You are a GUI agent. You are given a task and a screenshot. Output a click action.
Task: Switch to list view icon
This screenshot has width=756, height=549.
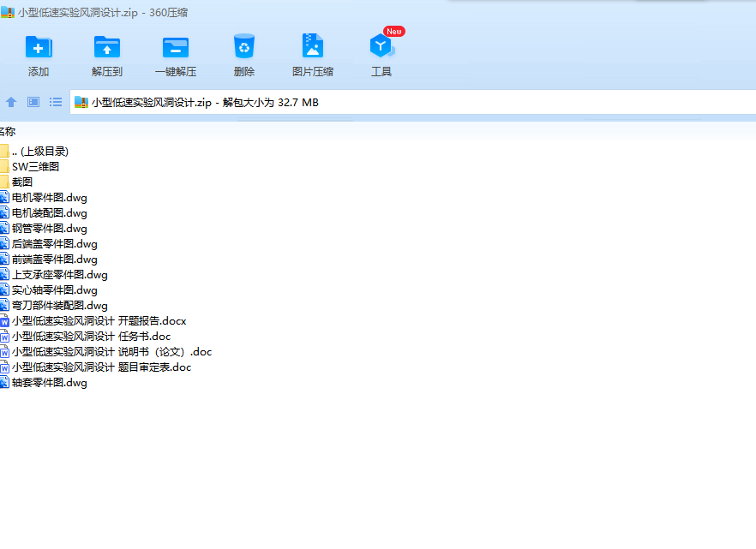point(56,102)
